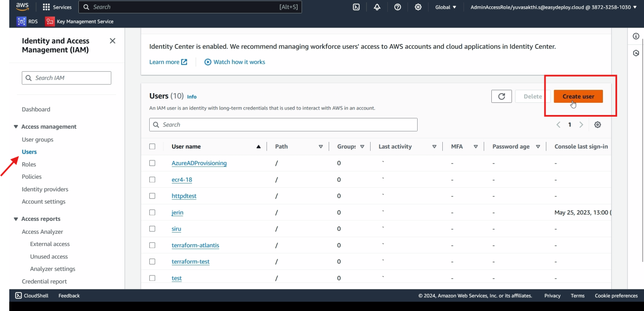Open Policies in the sidebar

(x=31, y=177)
